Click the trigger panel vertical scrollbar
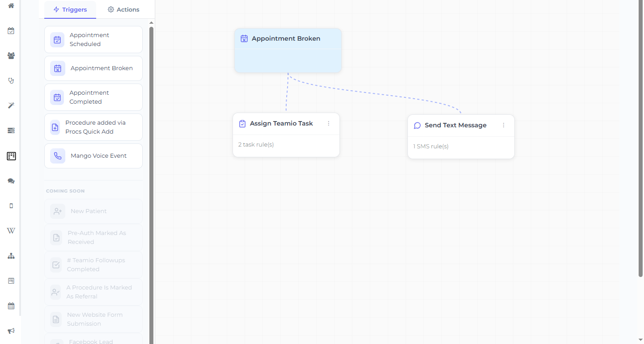Viewport: 644px width, 344px height. click(x=151, y=185)
